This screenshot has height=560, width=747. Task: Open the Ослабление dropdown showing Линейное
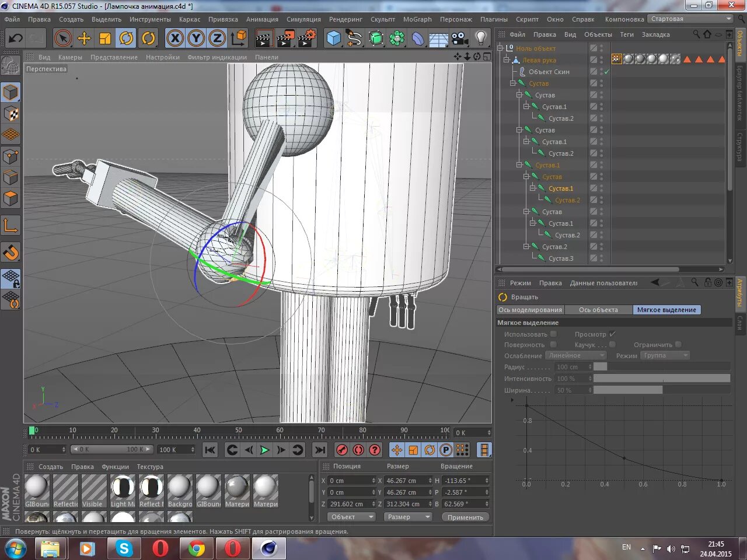click(575, 355)
